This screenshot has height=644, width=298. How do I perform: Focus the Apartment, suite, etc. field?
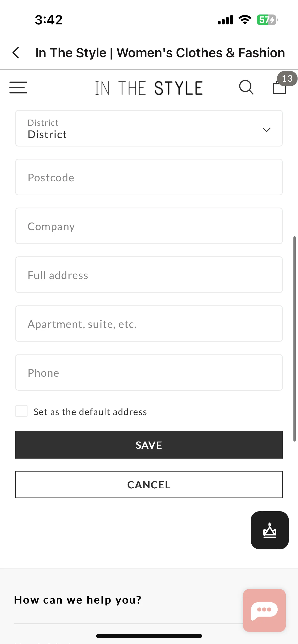tap(149, 324)
